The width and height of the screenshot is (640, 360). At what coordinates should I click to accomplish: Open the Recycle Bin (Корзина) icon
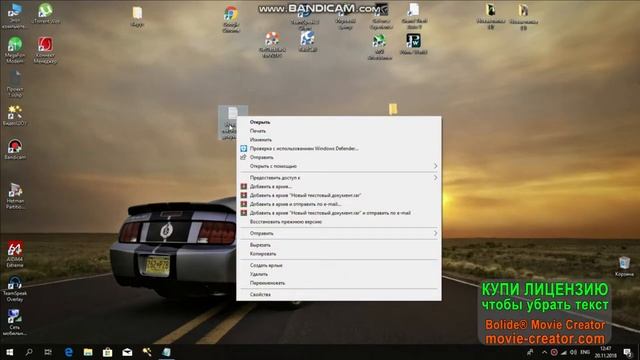[624, 267]
